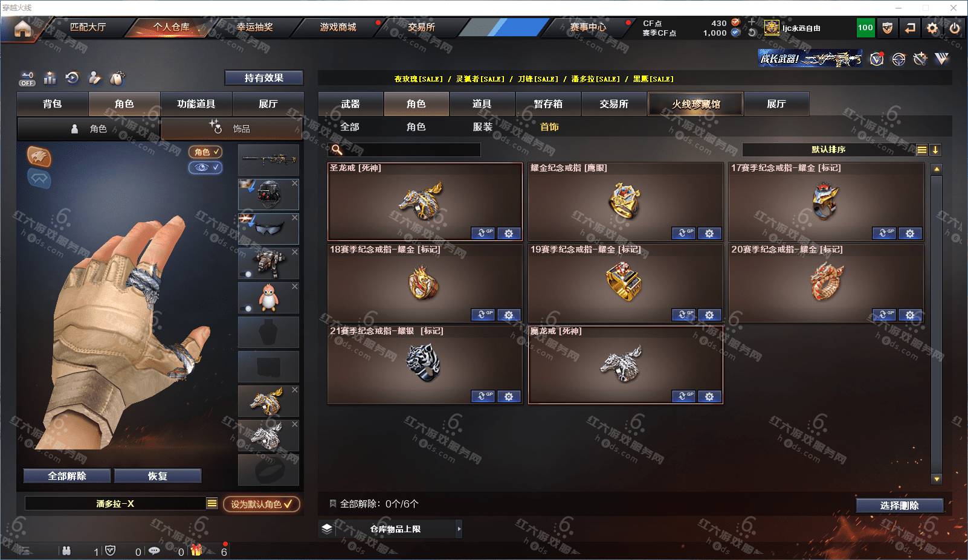The height and width of the screenshot is (560, 968).
Task: Click the item list vertical scrollbar
Action: tap(937, 324)
